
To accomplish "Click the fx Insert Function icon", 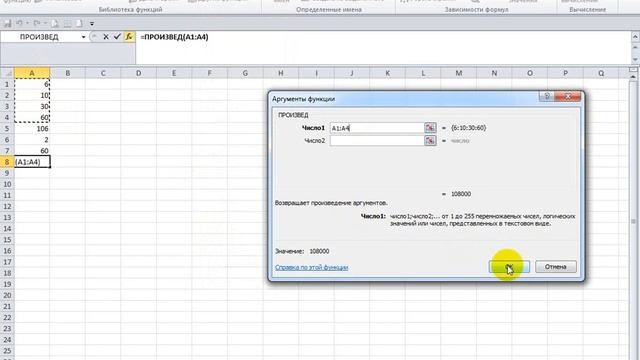I will coord(129,37).
